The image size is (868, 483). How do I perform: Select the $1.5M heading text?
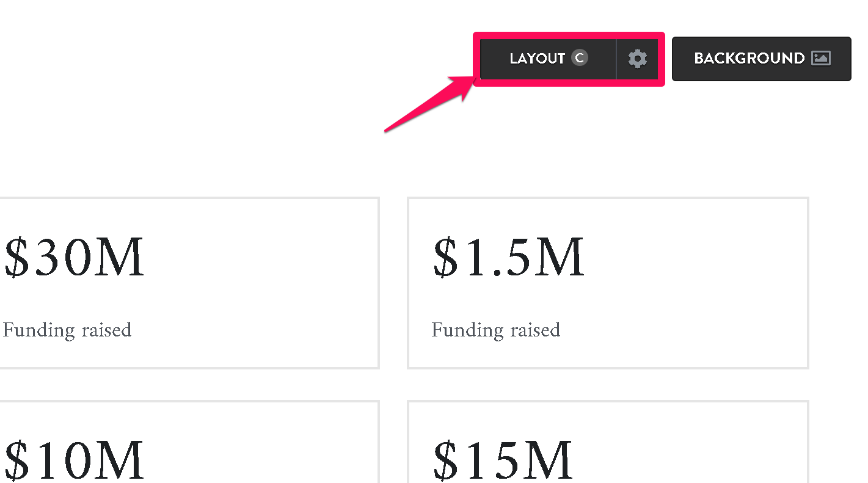click(x=508, y=257)
